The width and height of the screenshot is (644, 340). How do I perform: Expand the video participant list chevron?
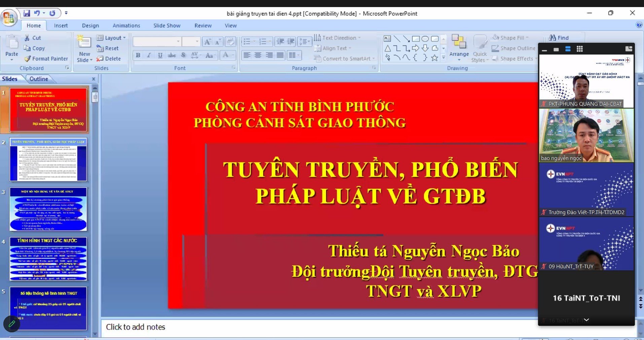click(586, 320)
